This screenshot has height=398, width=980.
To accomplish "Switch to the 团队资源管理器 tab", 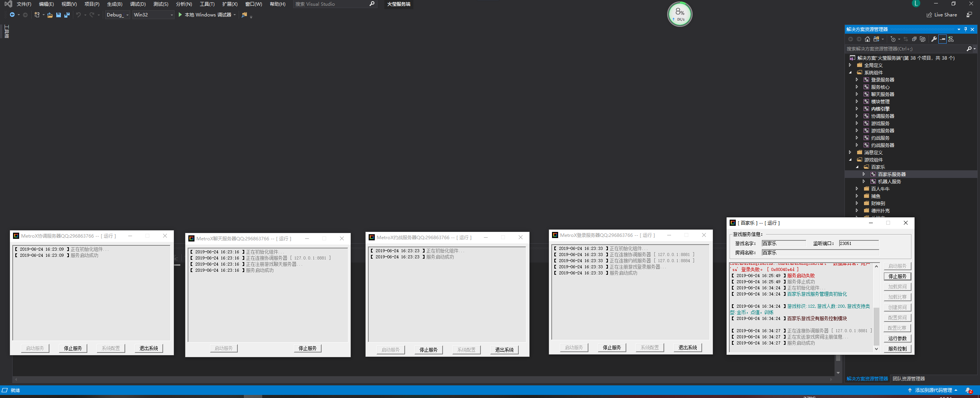I will click(908, 379).
